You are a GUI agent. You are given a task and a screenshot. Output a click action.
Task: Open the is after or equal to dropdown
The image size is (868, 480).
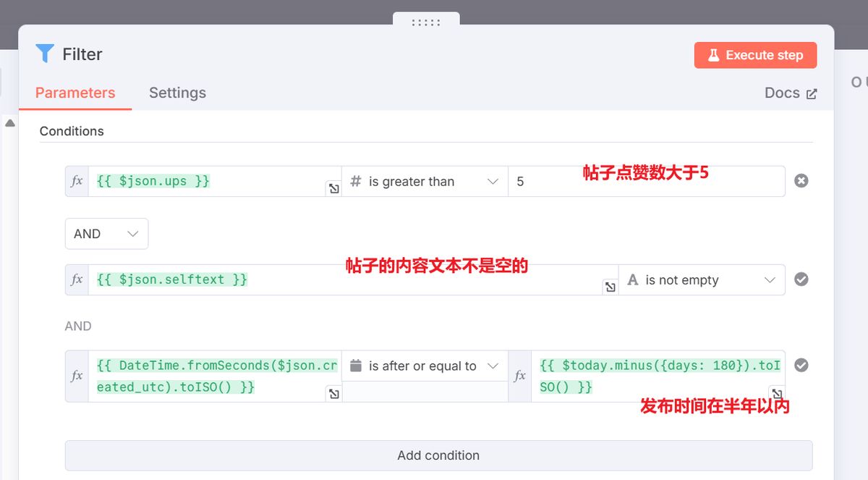tap(424, 366)
